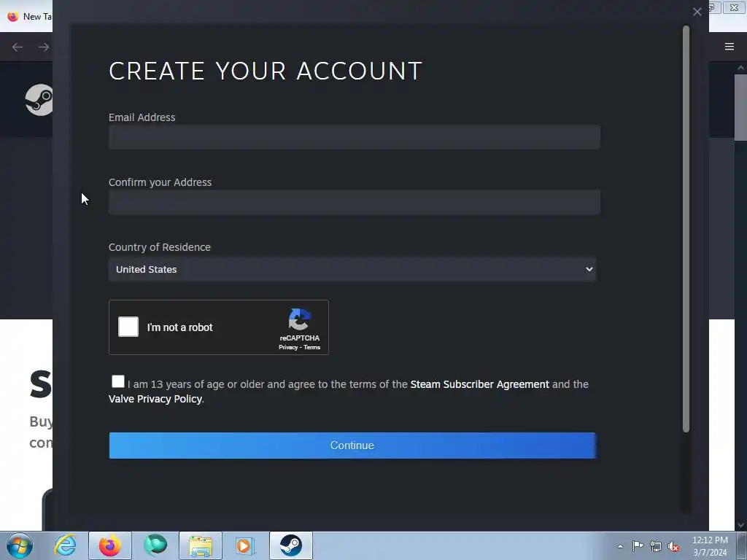Launch Internet Explorer from the taskbar
The width and height of the screenshot is (747, 560).
click(65, 545)
